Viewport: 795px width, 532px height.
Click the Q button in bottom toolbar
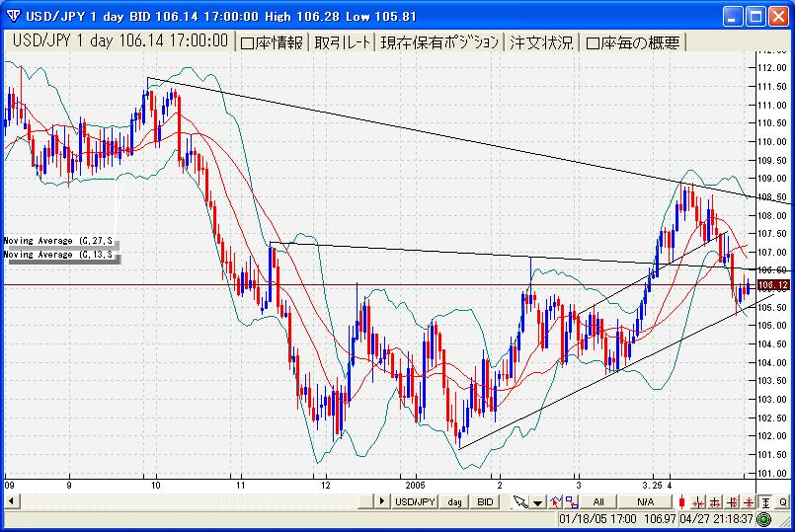point(783,502)
